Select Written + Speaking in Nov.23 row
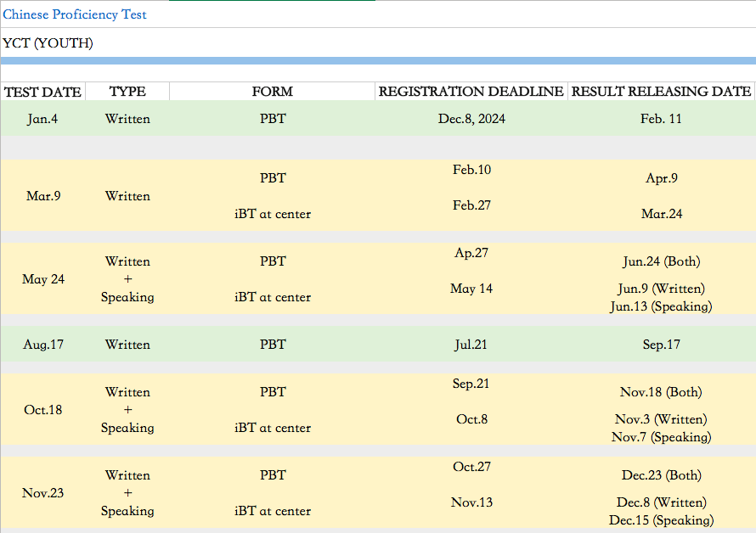This screenshot has width=756, height=533. (x=127, y=493)
